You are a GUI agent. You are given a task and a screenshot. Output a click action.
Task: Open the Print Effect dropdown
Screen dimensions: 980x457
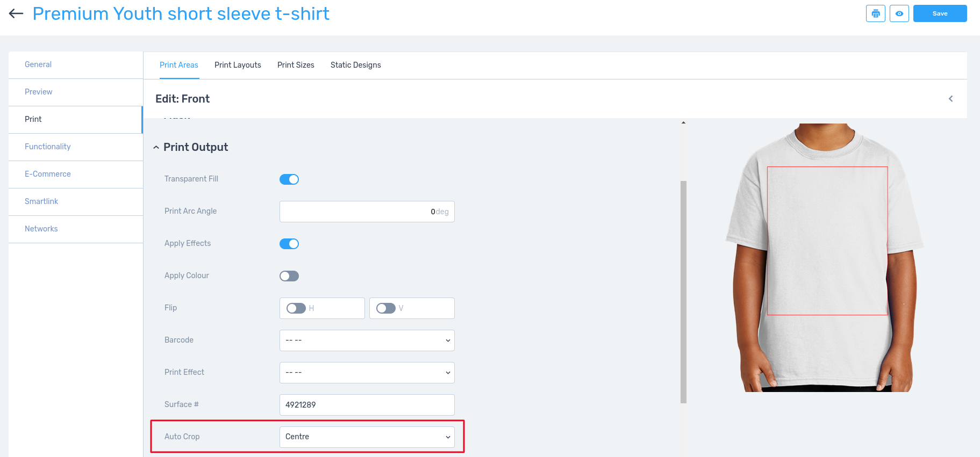367,373
